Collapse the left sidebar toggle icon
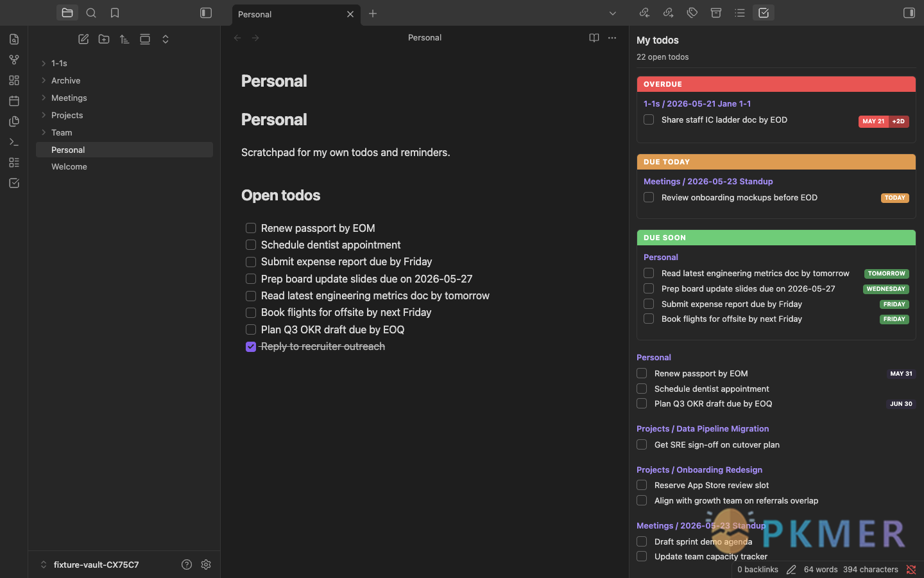Screen dimensions: 924x578 206,13
